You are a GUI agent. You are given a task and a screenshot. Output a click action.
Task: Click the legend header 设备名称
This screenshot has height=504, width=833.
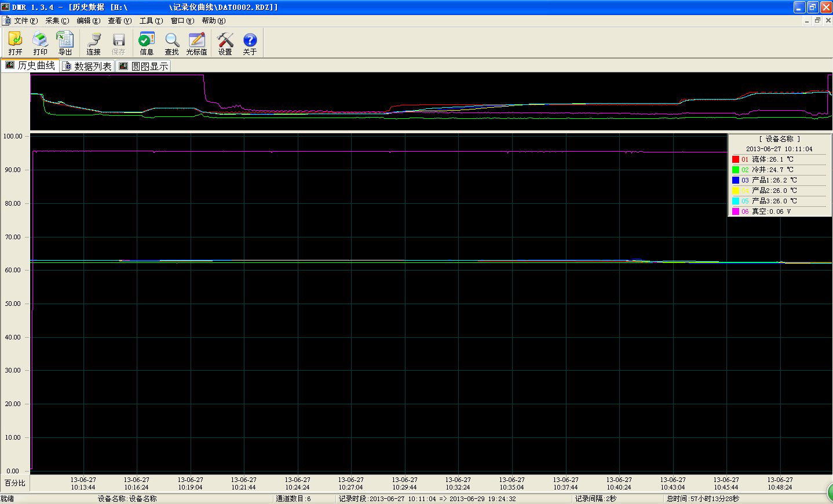click(779, 139)
